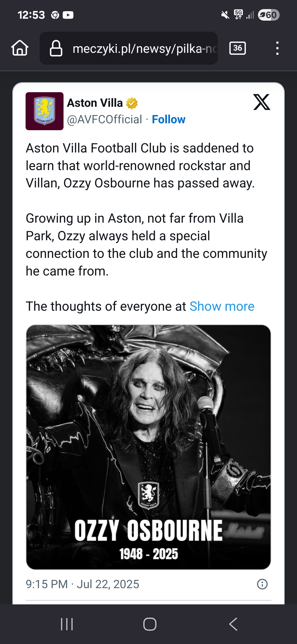The width and height of the screenshot is (297, 644).
Task: Tap the gold verified badge
Action: point(132,103)
